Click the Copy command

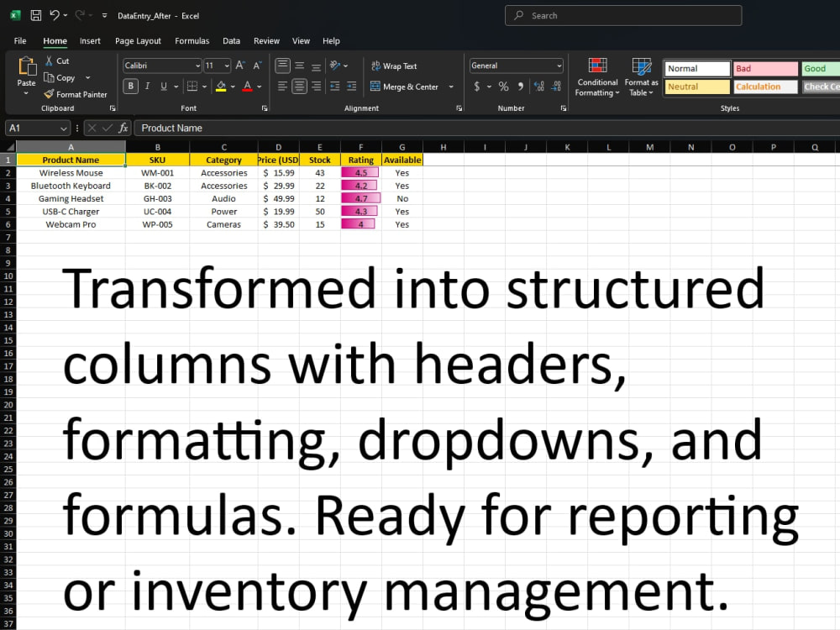coord(60,77)
